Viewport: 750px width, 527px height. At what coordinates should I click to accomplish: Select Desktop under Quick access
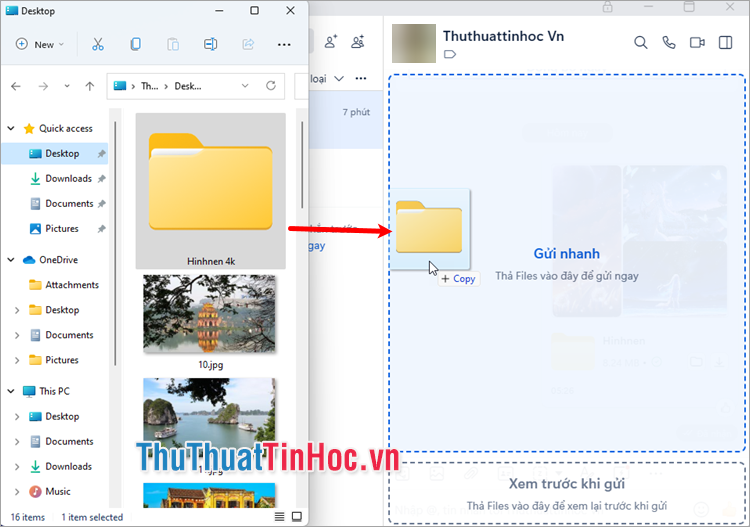[x=55, y=154]
